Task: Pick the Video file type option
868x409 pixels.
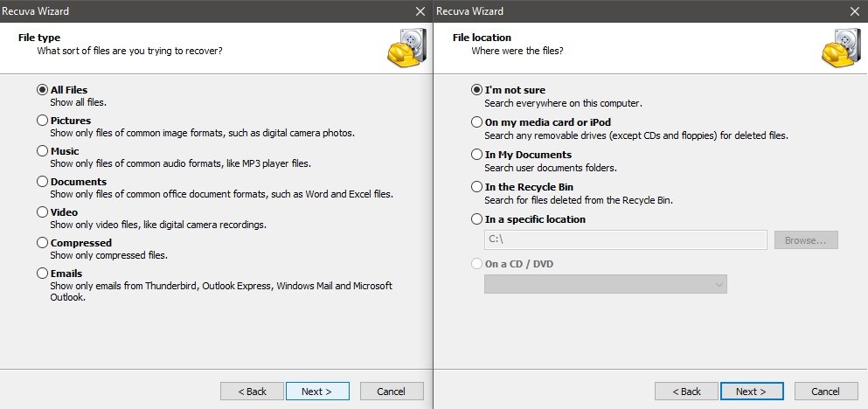Action: pyautogui.click(x=43, y=212)
